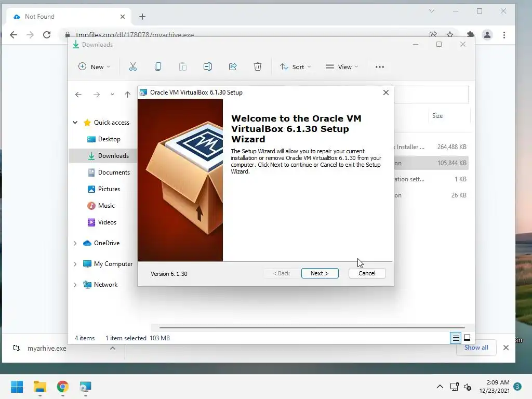Click the horizontal scrollbar in Downloads window

click(312, 328)
